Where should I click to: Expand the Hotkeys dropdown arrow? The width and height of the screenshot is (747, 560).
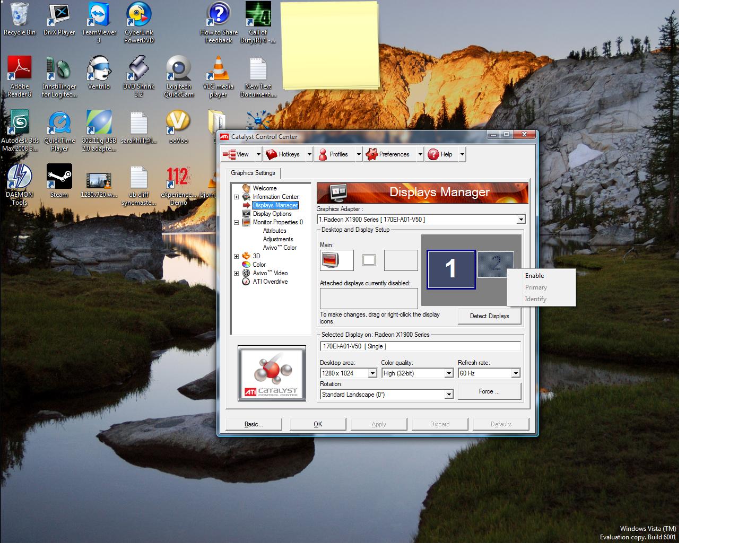(309, 154)
